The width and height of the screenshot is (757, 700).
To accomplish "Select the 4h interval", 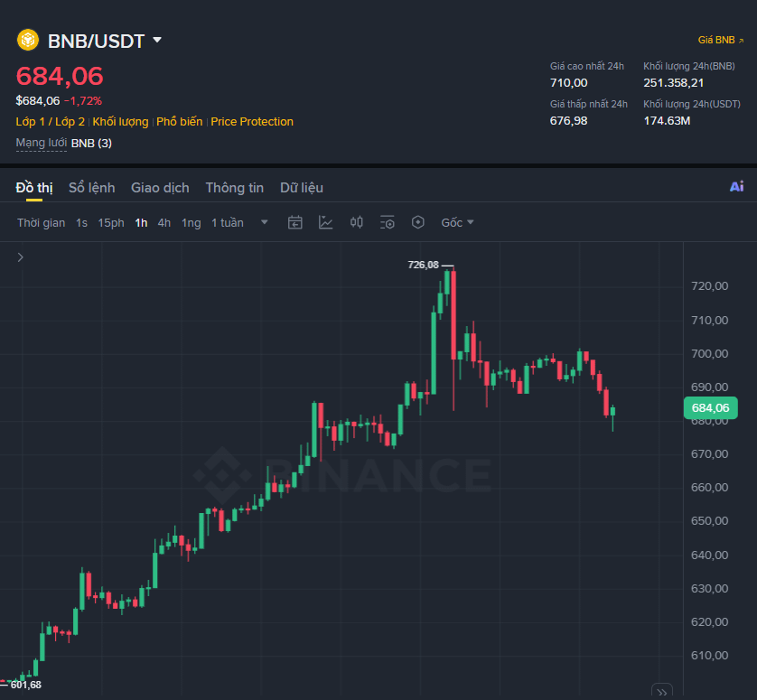I will [x=164, y=223].
